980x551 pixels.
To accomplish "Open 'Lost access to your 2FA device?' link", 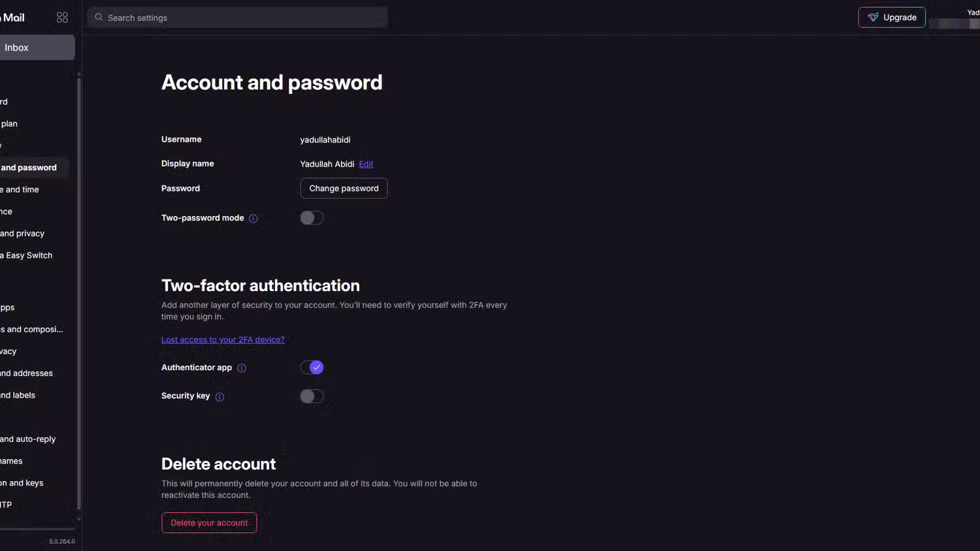I will coord(223,339).
